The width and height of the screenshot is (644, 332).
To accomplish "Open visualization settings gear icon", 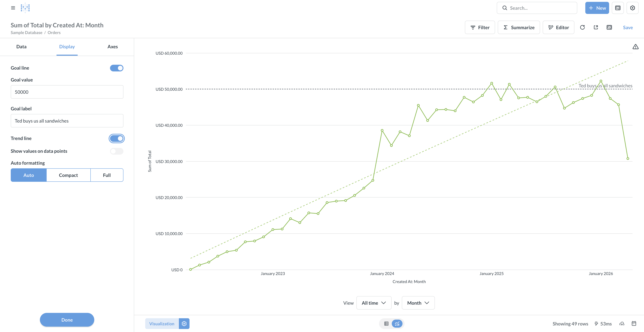I will tap(184, 324).
